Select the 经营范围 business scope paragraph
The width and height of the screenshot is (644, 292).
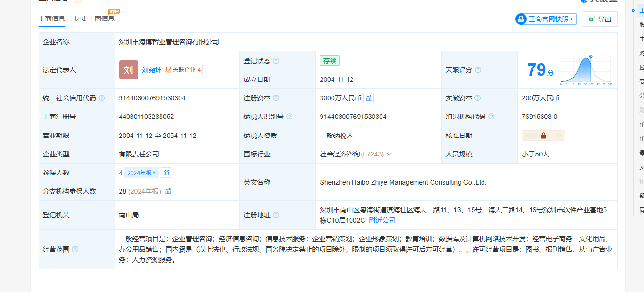[x=365, y=249]
